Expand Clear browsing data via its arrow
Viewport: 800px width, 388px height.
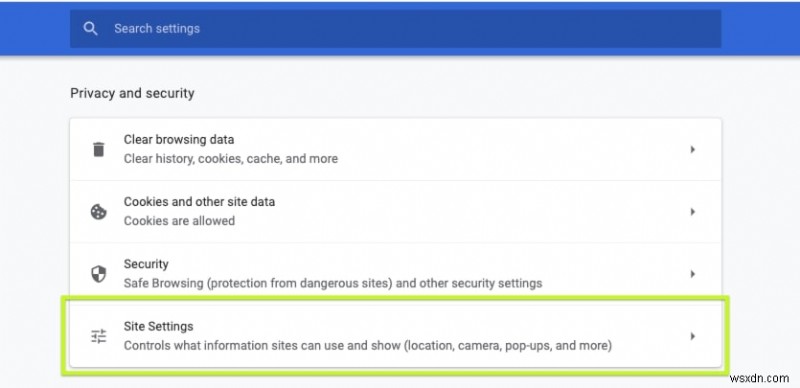tap(692, 150)
